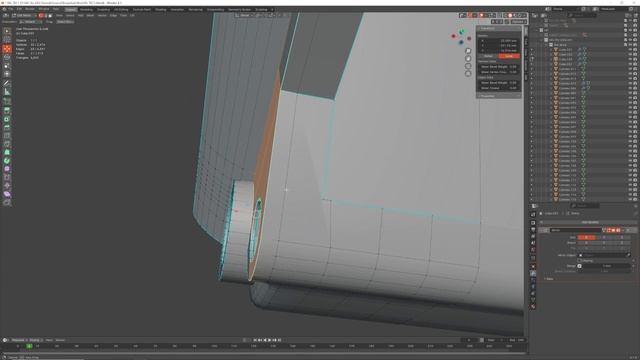The image size is (640, 360).
Task: Enable vertex select mode
Action: (41, 16)
